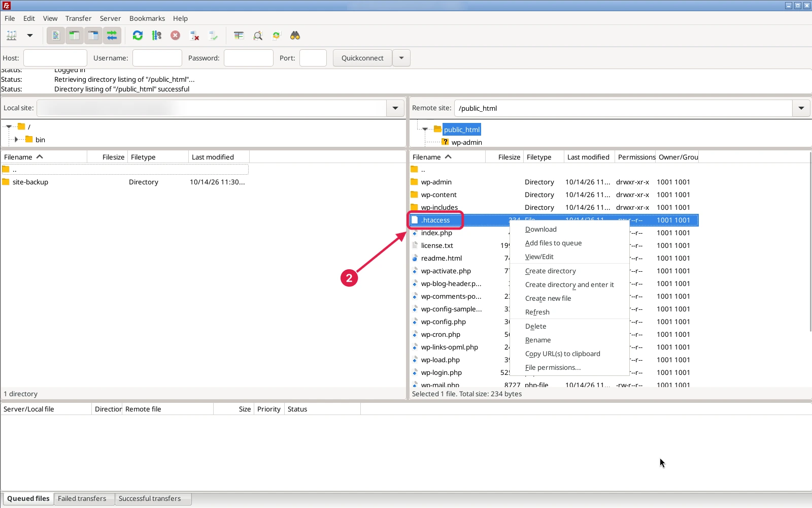The width and height of the screenshot is (812, 508).
Task: Select the wp-login.php file
Action: (x=442, y=372)
